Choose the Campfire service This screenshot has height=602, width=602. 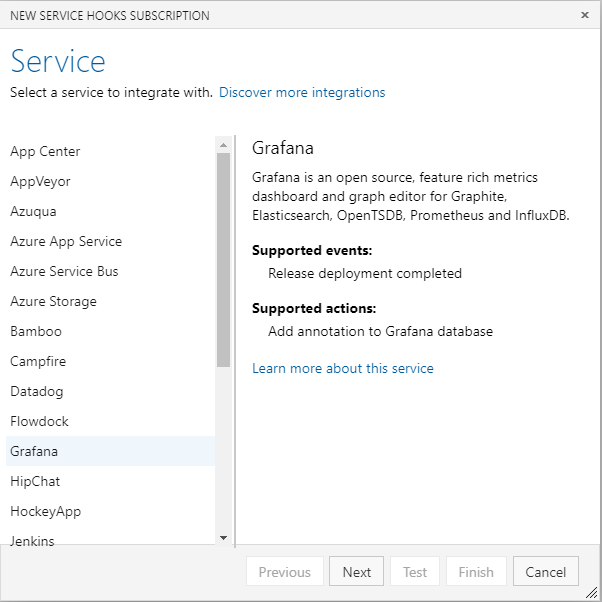point(38,361)
